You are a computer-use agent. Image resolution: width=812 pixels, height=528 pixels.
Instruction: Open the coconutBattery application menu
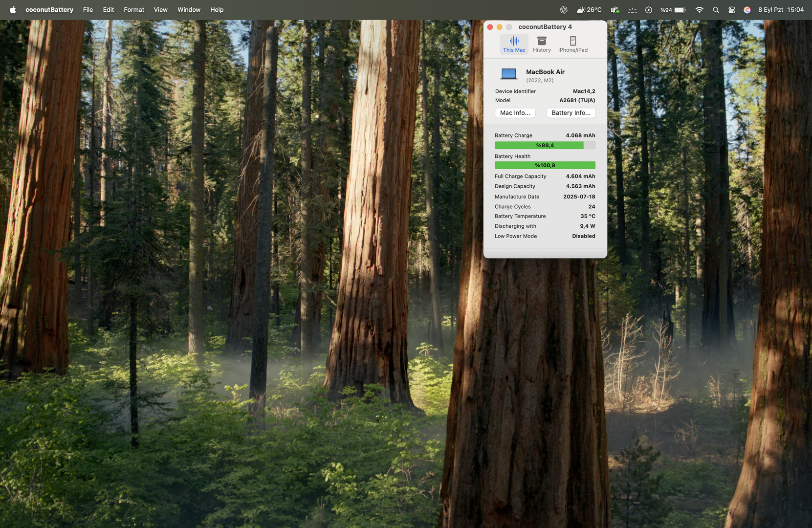(49, 10)
